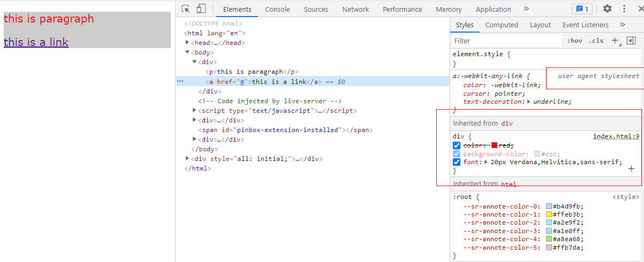Add new style rule plus icon
This screenshot has width=644, height=262.
pyautogui.click(x=615, y=41)
